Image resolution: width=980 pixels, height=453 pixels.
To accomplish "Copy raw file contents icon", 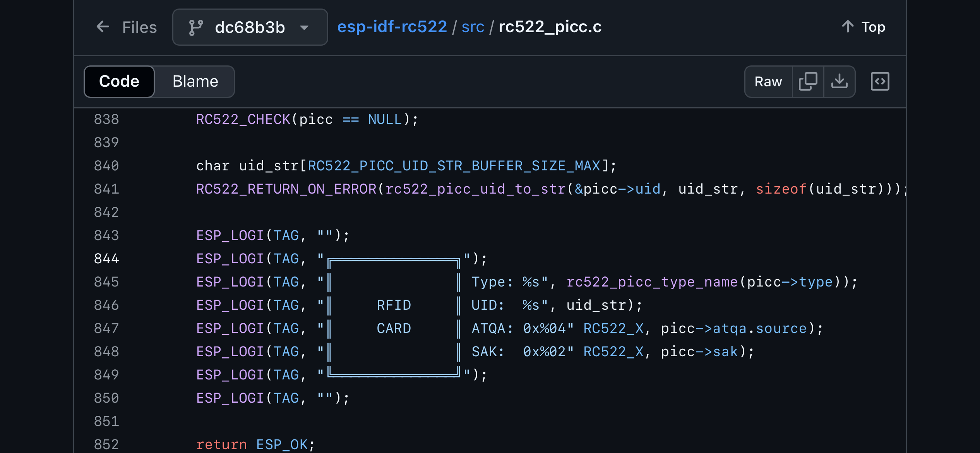I will [x=808, y=82].
